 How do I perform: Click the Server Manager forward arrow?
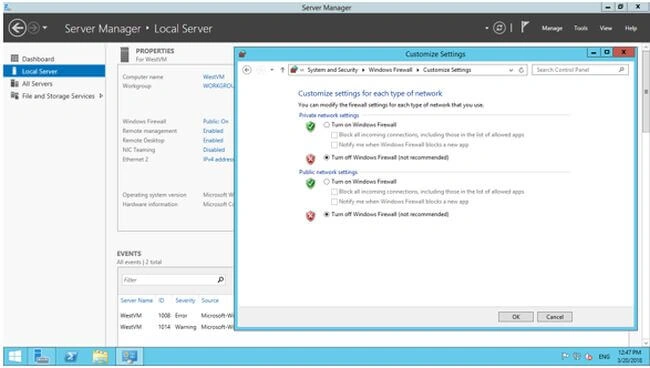pos(34,28)
